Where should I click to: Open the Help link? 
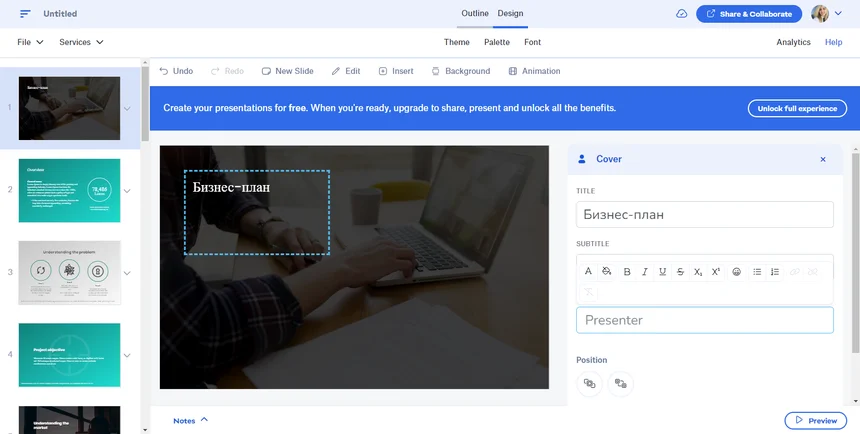[833, 42]
